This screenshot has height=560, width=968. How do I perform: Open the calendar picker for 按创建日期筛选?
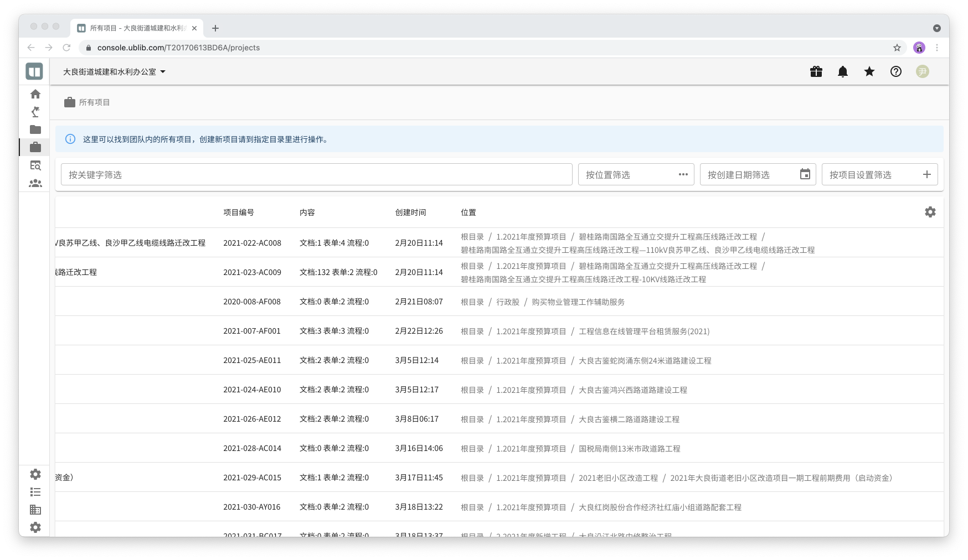pyautogui.click(x=805, y=175)
